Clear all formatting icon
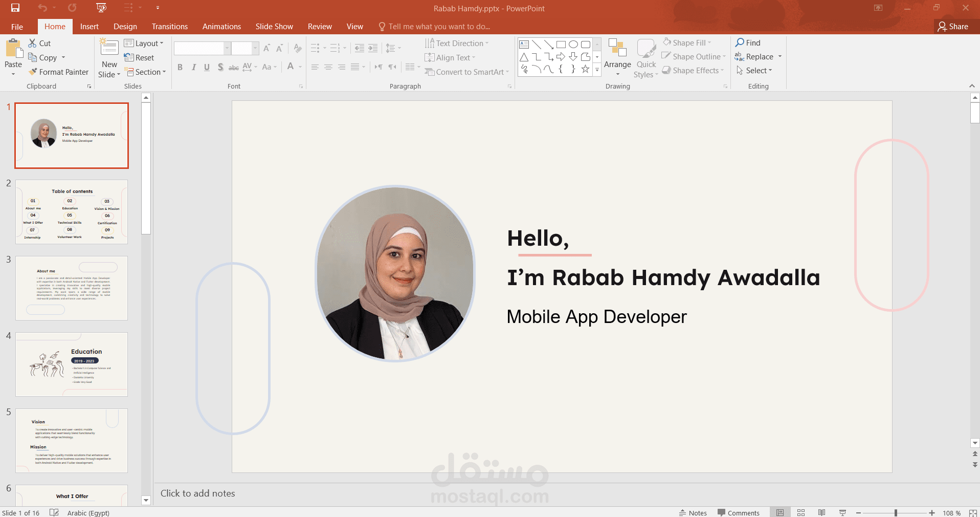980x517 pixels. click(298, 48)
